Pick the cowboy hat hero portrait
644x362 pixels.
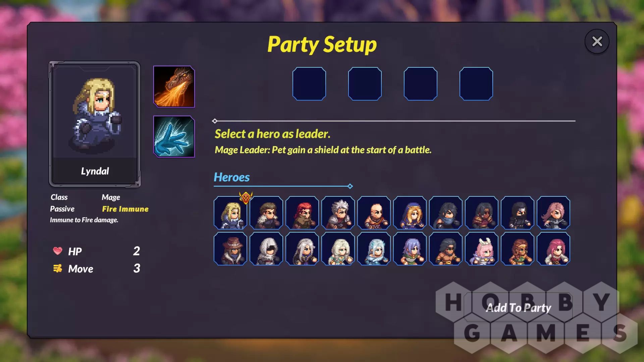click(x=230, y=249)
